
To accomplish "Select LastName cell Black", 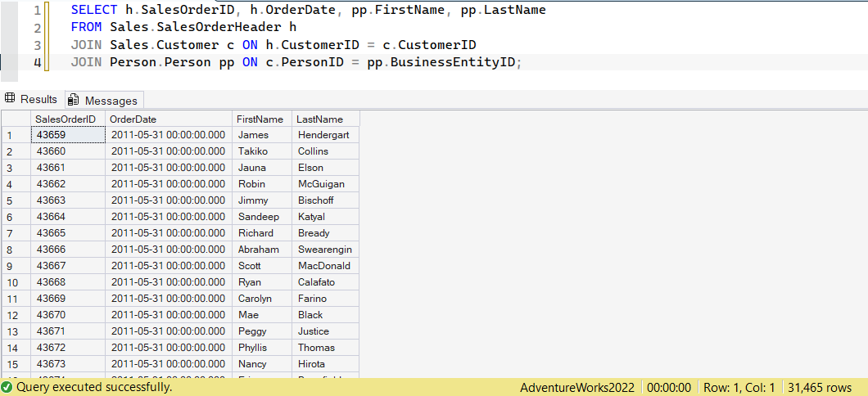I will (x=326, y=315).
